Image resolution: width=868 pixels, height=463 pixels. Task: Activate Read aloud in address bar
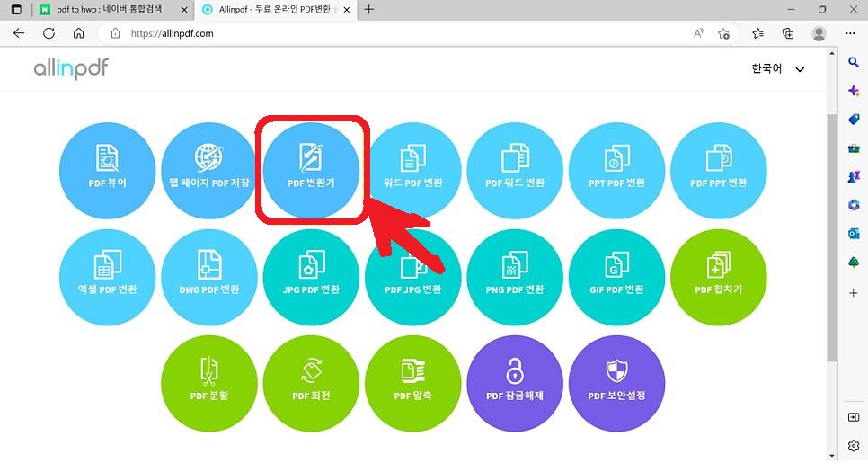coord(699,33)
